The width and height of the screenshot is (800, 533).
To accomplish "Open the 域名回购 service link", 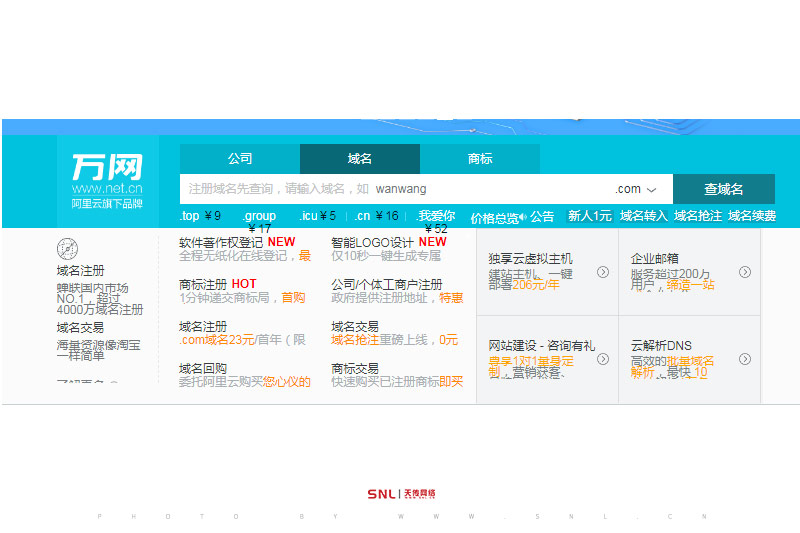I will coord(203,368).
